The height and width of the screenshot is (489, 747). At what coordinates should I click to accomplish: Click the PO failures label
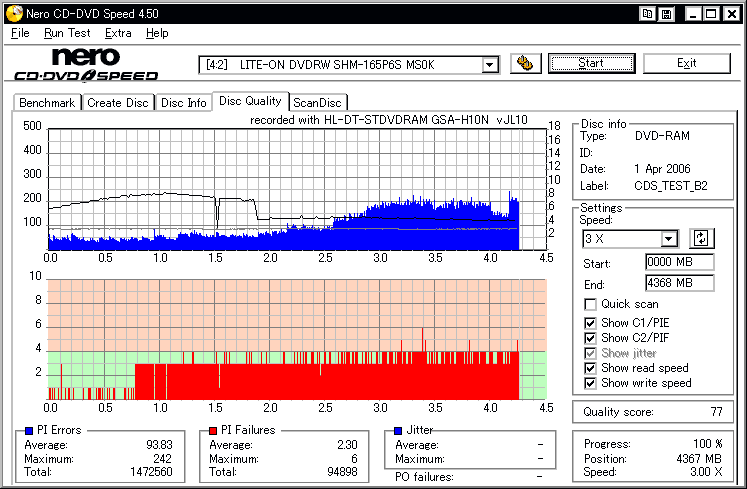click(424, 477)
